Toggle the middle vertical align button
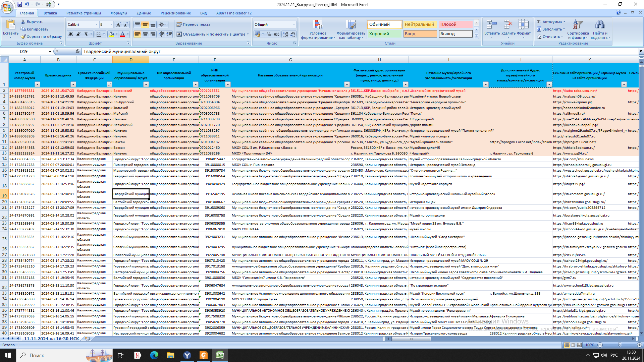Viewport: 644px width, 362px height. coord(145,24)
